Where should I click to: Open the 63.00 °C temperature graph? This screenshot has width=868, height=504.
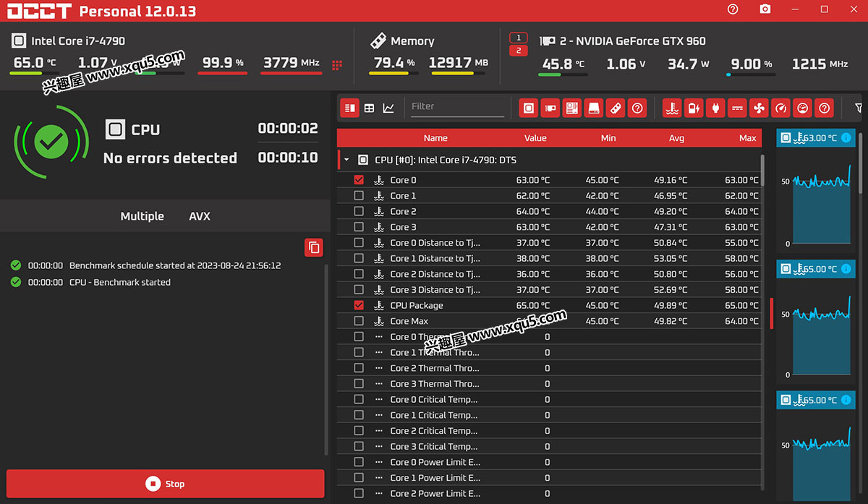[815, 190]
